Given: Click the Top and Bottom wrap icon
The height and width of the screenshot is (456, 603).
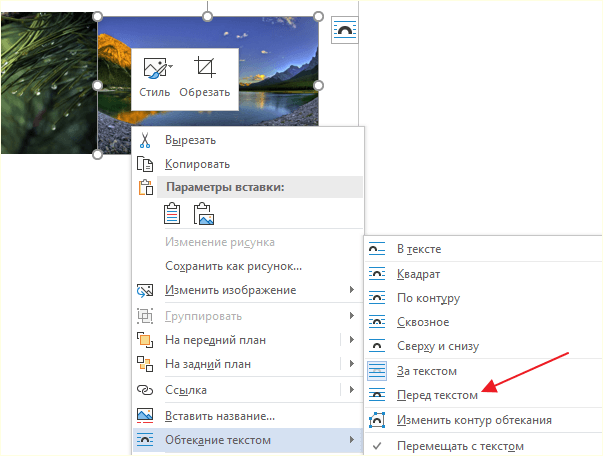Looking at the screenshot, I should (377, 346).
